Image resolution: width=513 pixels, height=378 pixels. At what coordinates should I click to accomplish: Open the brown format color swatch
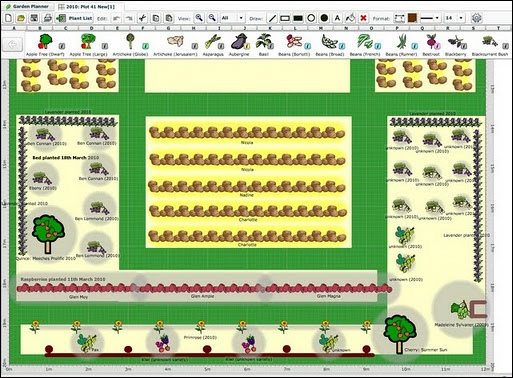point(412,18)
